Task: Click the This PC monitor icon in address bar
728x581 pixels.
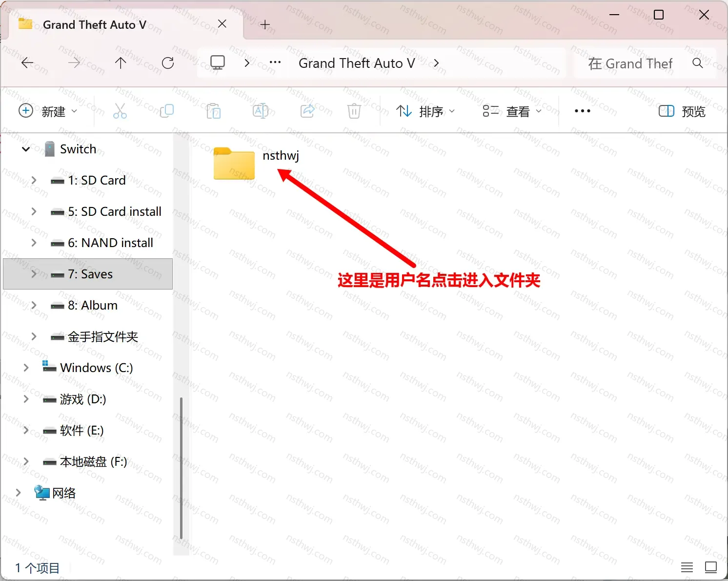Action: [x=218, y=62]
